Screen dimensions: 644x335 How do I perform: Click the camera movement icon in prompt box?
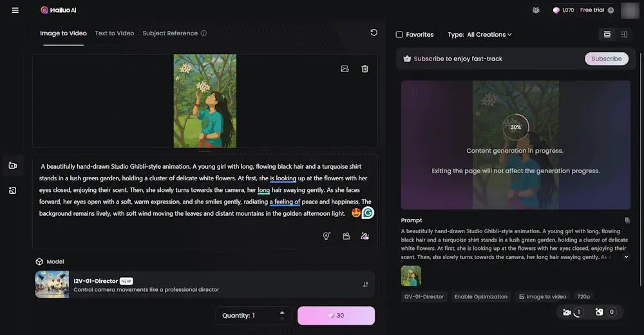tap(346, 236)
